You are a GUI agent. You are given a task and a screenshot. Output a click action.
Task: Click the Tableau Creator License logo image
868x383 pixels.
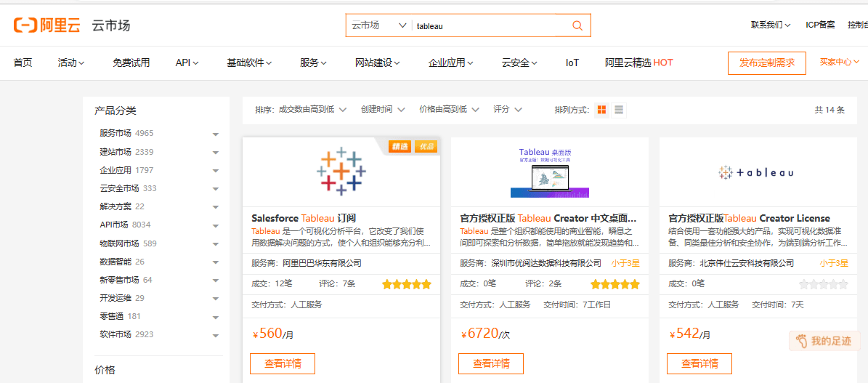[756, 173]
